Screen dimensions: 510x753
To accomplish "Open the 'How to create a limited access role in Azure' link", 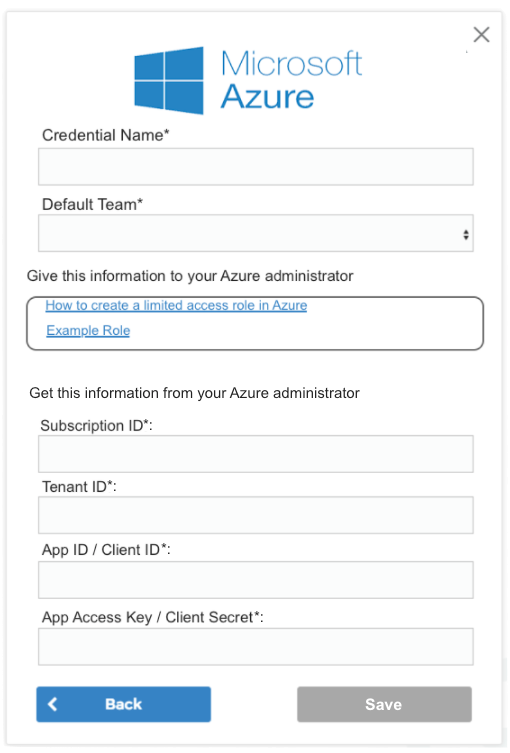I will 176,305.
